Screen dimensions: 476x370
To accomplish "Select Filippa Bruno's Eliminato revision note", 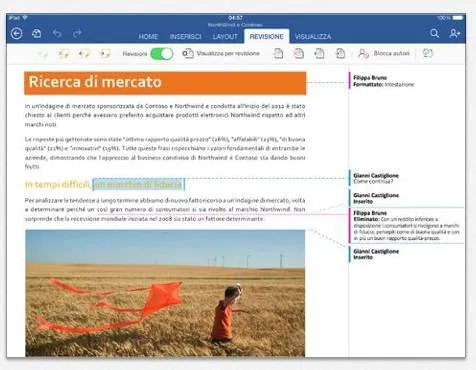I will pos(406,226).
